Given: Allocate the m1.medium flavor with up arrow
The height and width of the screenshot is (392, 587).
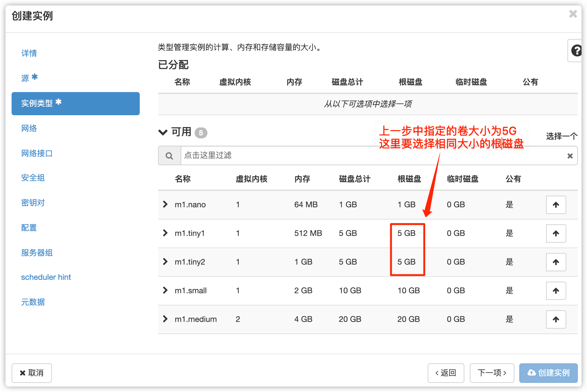Looking at the screenshot, I should click(x=556, y=319).
